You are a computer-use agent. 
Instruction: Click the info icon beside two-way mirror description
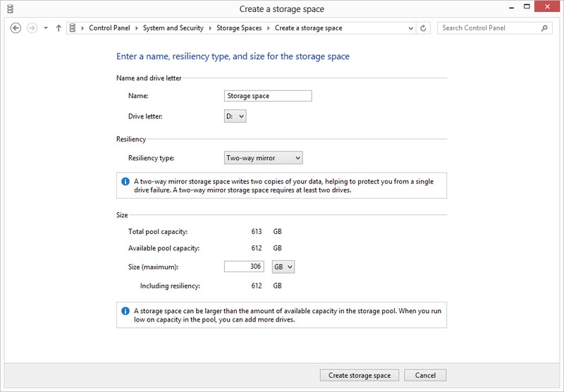click(x=125, y=182)
